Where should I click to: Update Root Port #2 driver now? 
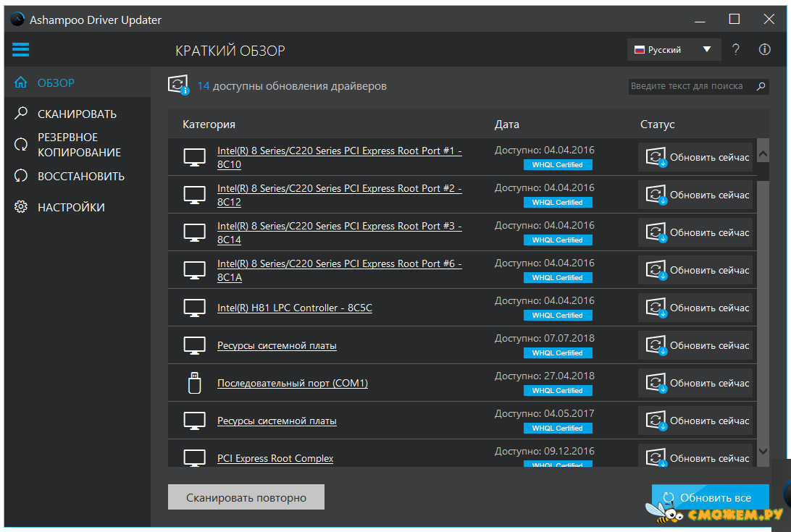point(695,195)
